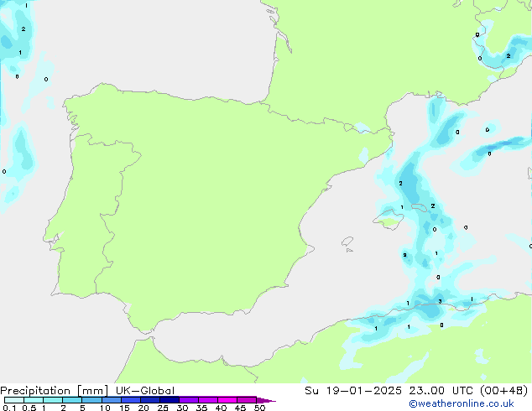Click the "20" legend label
This screenshot has width=532, height=411.
[x=143, y=408]
